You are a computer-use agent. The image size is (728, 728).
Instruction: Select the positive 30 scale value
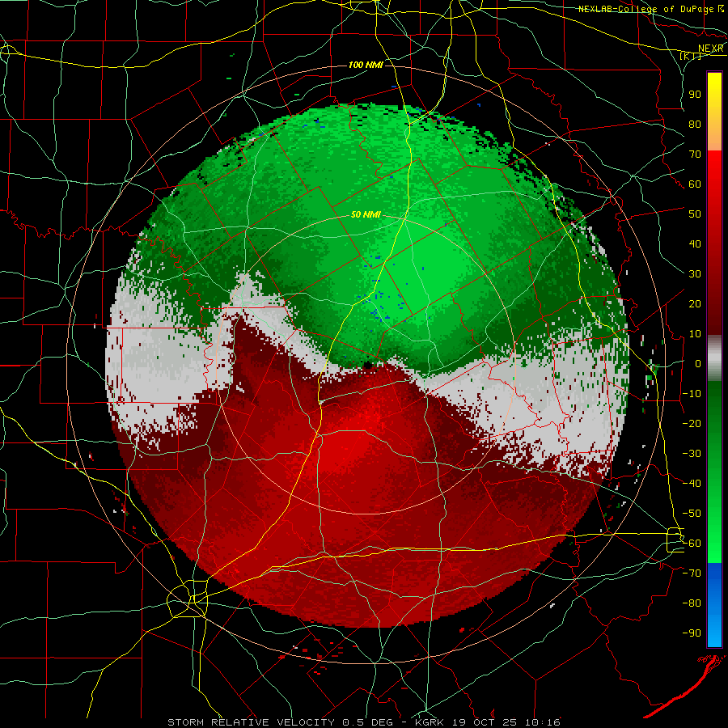[x=695, y=274]
